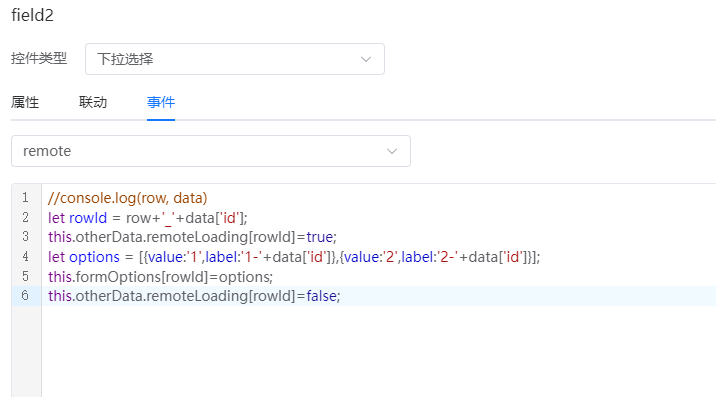Click line 6 remoteLoading equals false statement

click(x=194, y=296)
